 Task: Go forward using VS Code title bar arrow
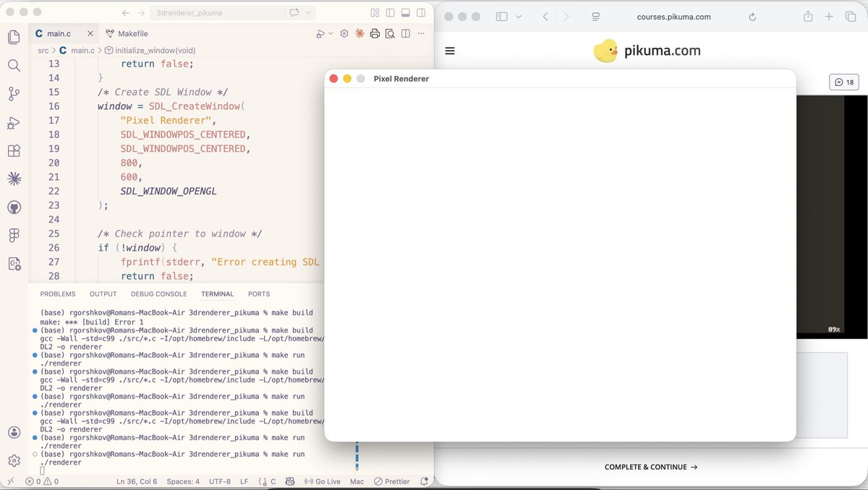(142, 13)
